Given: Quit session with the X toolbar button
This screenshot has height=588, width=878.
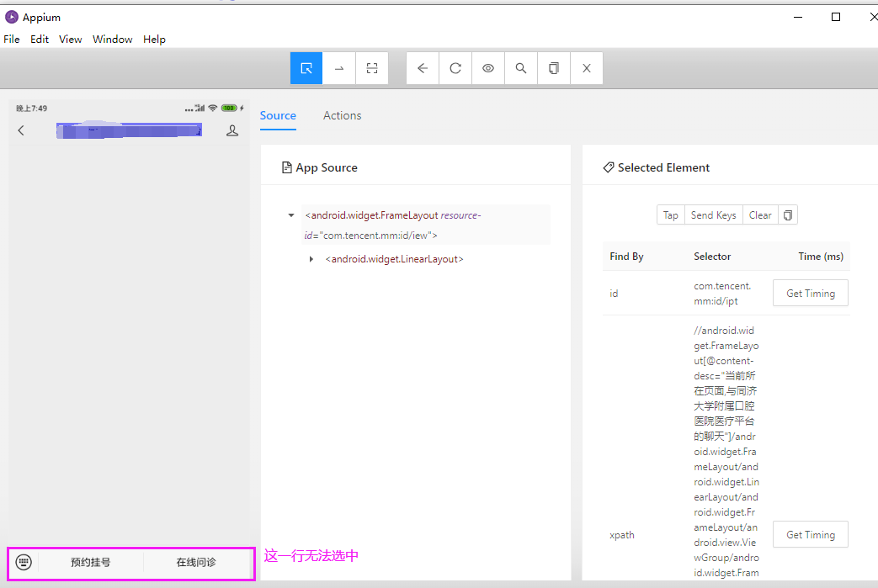Looking at the screenshot, I should click(x=586, y=68).
